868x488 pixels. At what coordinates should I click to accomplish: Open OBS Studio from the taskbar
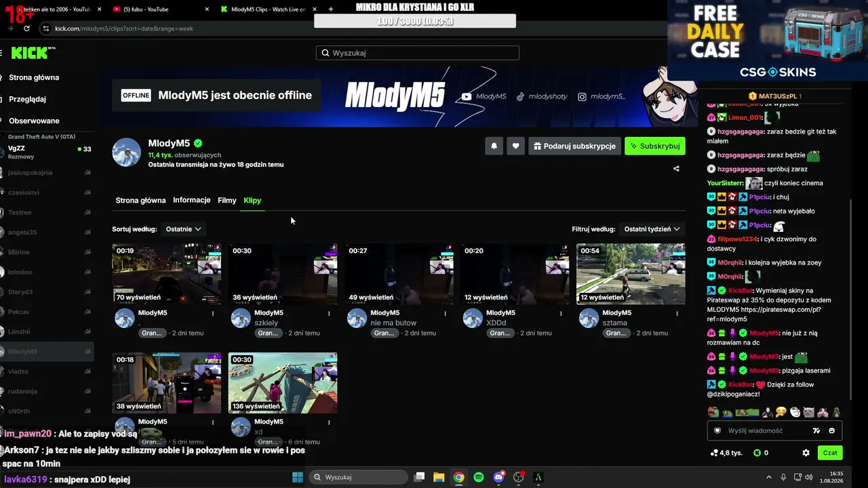(519, 477)
